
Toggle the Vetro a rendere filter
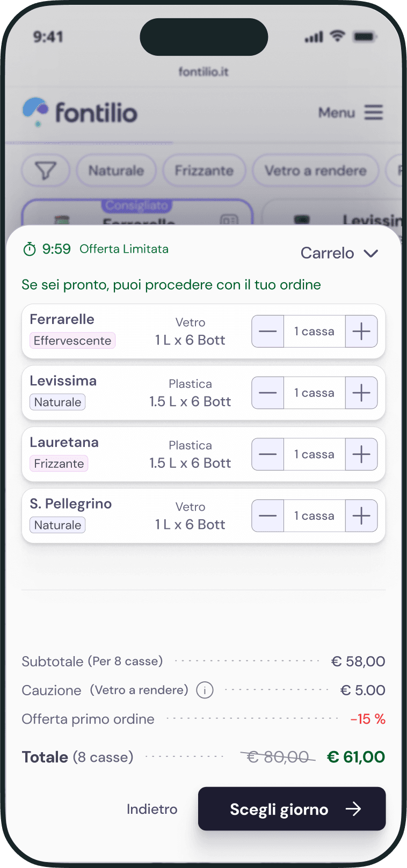316,171
